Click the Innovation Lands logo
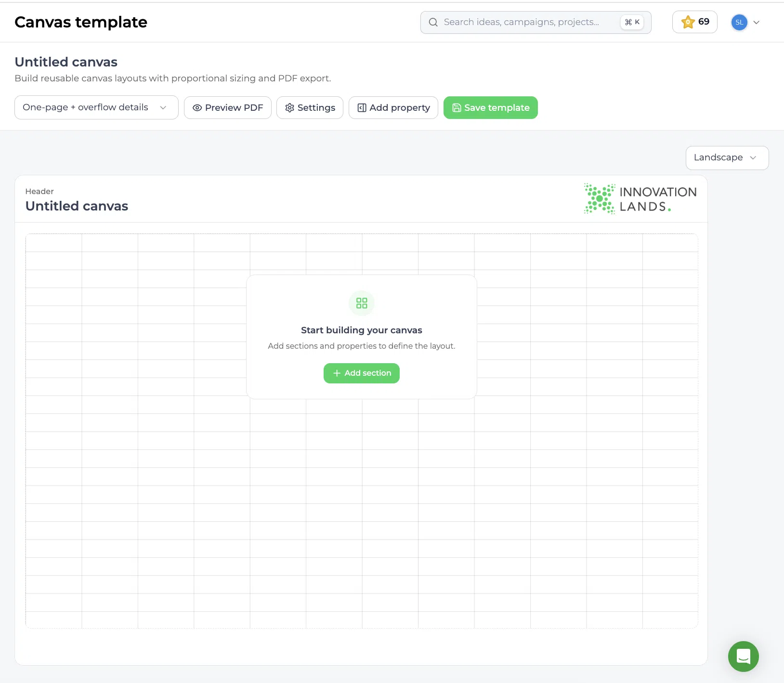Image resolution: width=784 pixels, height=683 pixels. tap(640, 198)
